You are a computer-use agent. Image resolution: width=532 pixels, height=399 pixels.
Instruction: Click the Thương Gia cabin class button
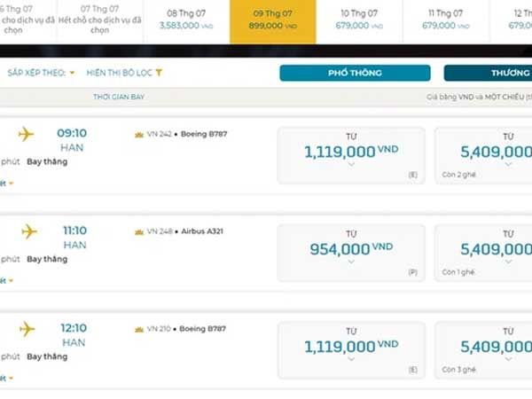pos(488,73)
